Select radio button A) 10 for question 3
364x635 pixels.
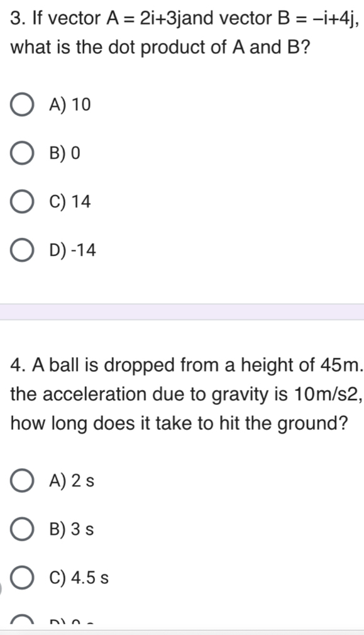pos(22,105)
